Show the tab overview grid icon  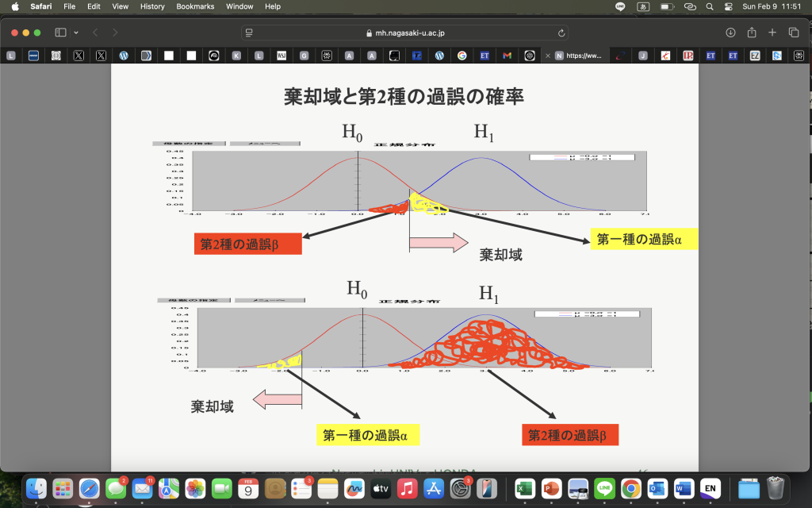(793, 33)
